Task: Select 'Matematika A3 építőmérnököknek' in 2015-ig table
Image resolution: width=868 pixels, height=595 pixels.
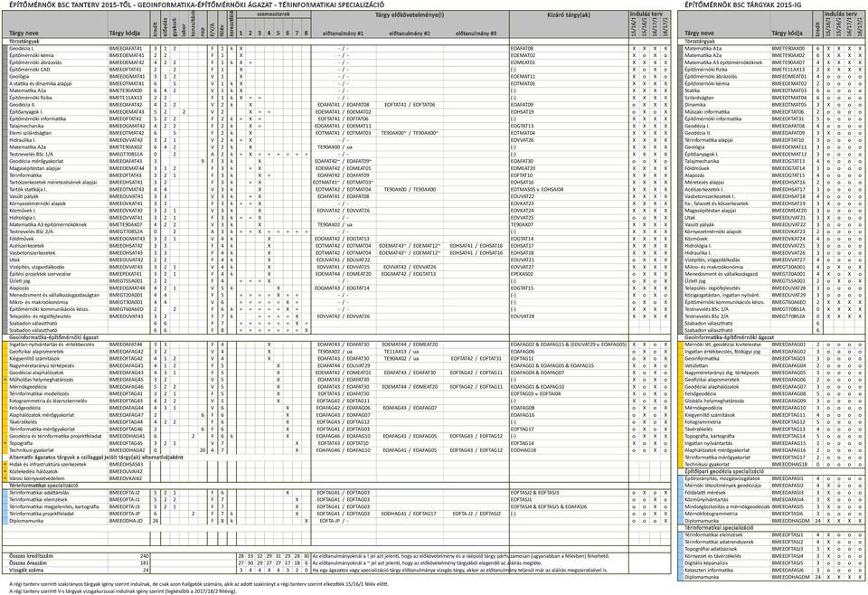Action: coord(723,62)
